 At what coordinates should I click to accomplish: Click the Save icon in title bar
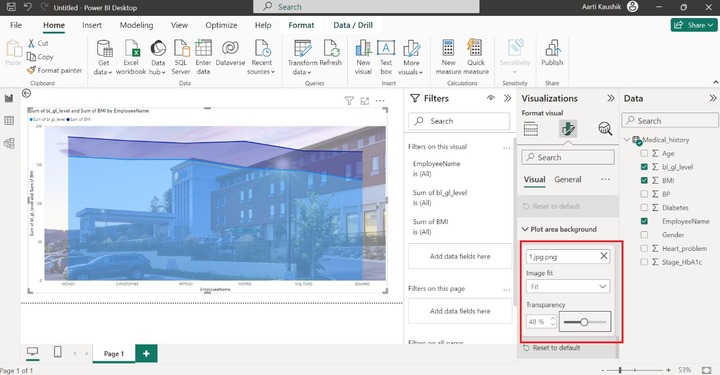click(11, 7)
